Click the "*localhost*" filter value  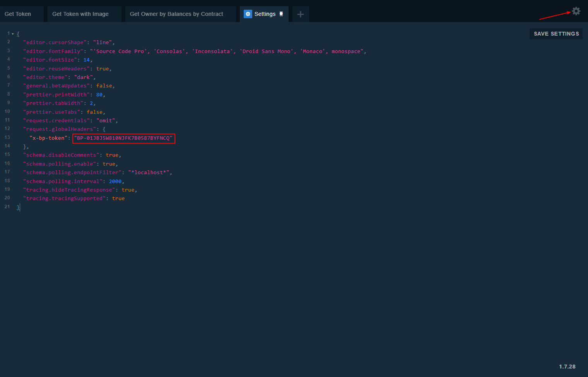(149, 173)
